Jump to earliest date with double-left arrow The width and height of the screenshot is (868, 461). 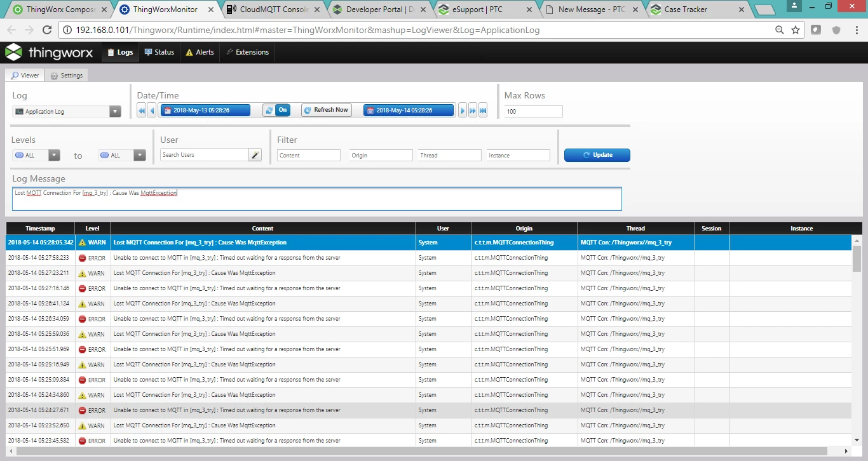point(141,110)
